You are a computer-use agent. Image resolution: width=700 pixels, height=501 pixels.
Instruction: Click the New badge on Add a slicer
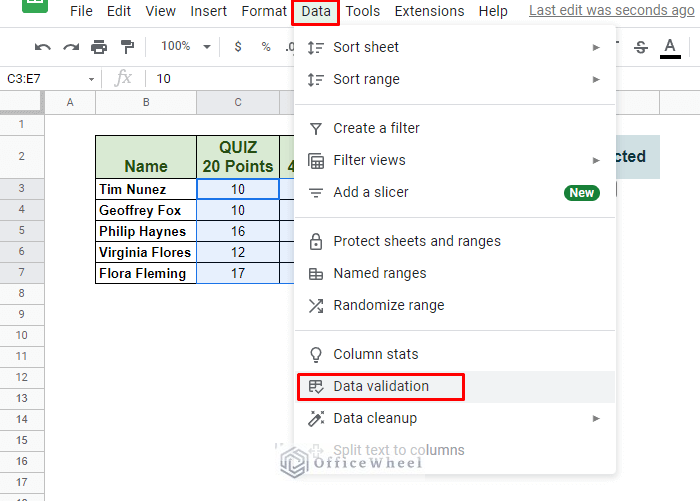[582, 193]
